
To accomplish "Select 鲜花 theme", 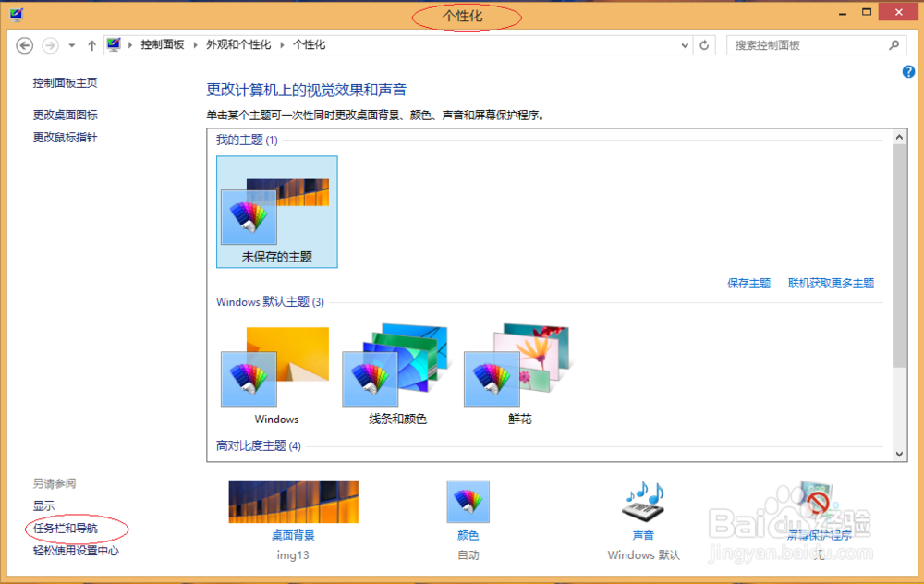I will tap(519, 375).
